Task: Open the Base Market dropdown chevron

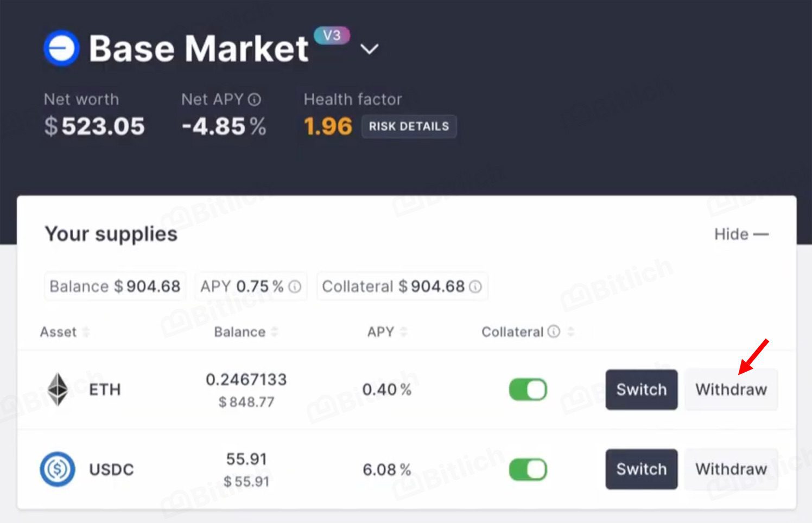Action: point(370,49)
